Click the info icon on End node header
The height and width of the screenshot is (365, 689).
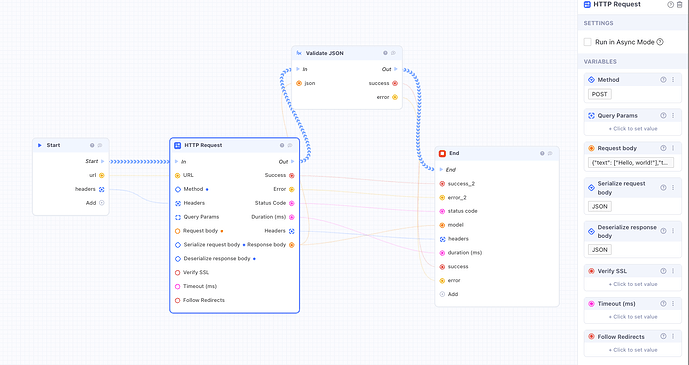click(x=542, y=153)
